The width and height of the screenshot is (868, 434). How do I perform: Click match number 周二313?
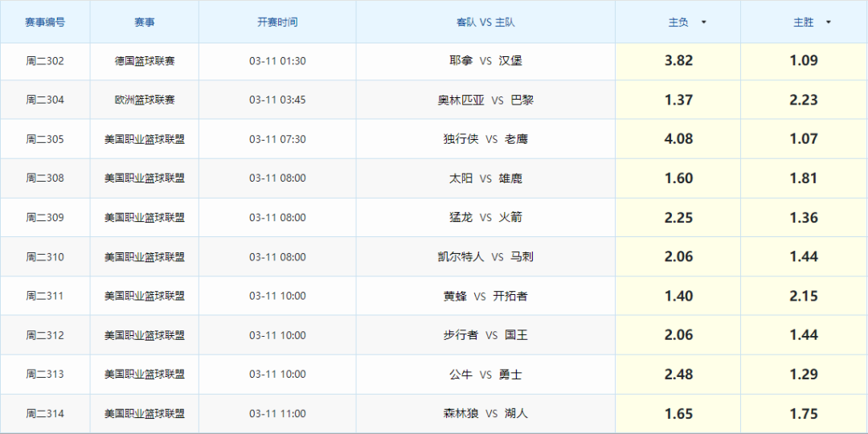coord(45,375)
